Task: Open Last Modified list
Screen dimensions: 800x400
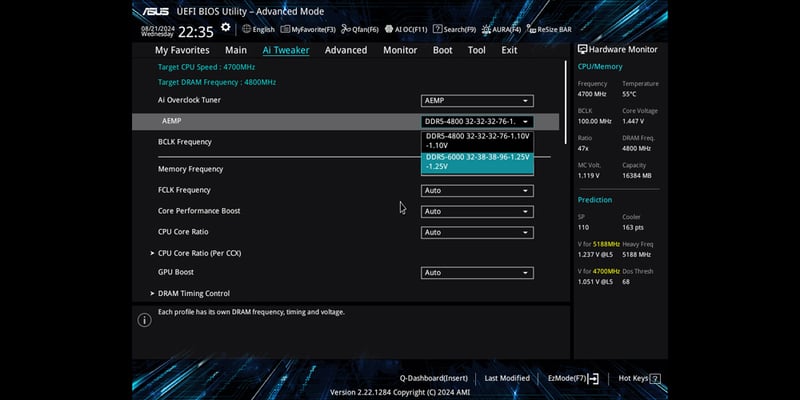Action: tap(507, 378)
